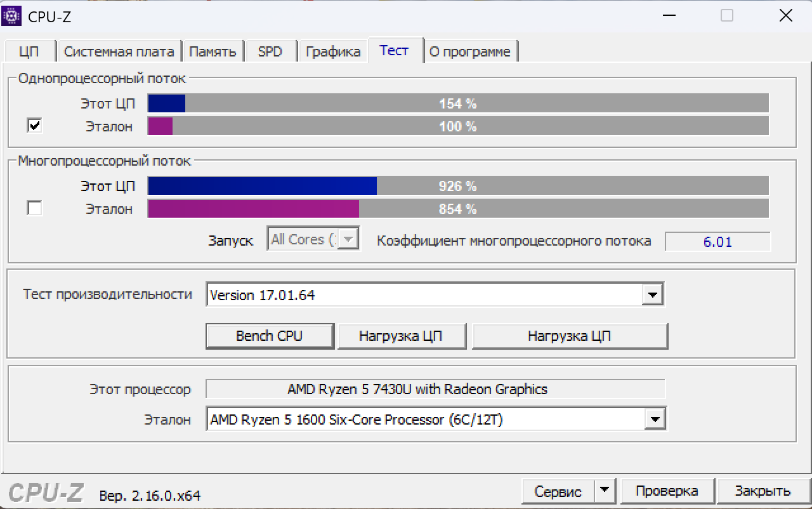
Task: Switch to the Системная плата tab
Action: click(x=119, y=52)
